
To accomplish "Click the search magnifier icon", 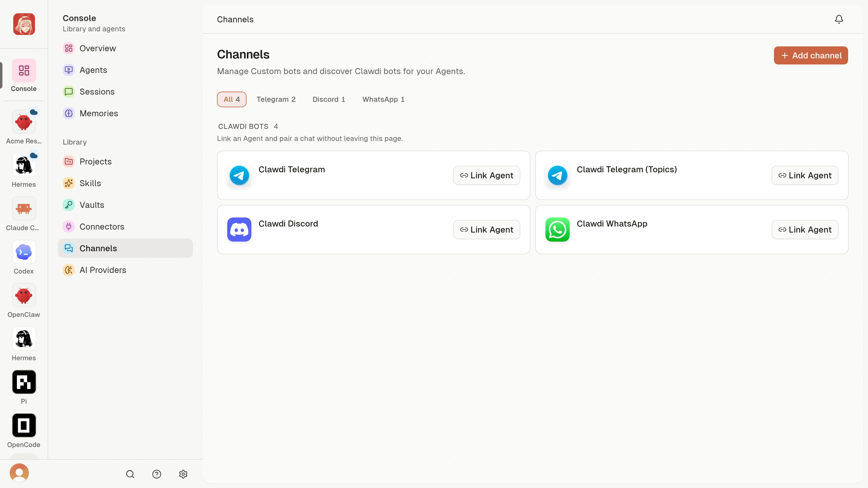I will coord(130,474).
